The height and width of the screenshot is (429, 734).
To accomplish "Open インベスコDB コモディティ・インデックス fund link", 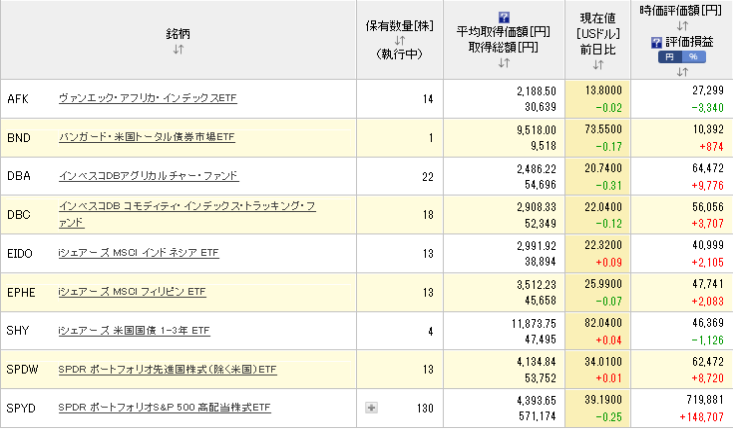I will pos(187,207).
